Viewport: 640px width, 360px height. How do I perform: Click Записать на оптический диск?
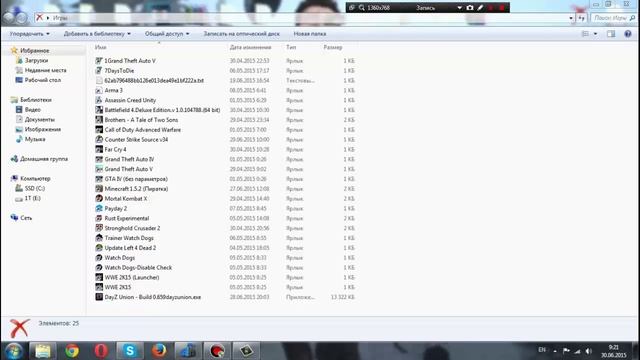tap(242, 34)
